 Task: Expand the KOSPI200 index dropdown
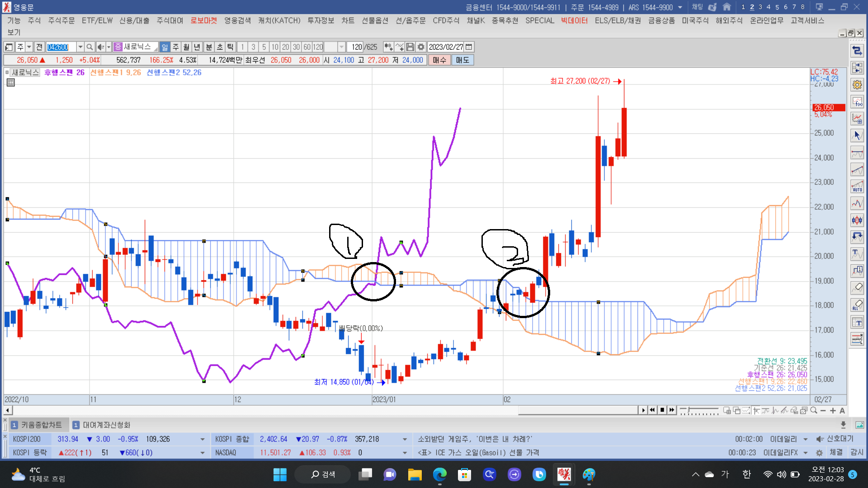tap(202, 439)
